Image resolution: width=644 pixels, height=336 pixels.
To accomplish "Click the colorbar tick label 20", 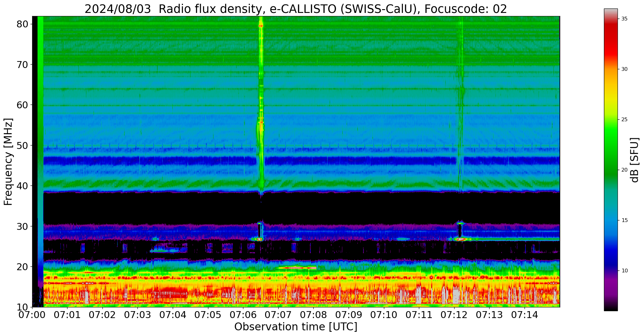I will (624, 170).
